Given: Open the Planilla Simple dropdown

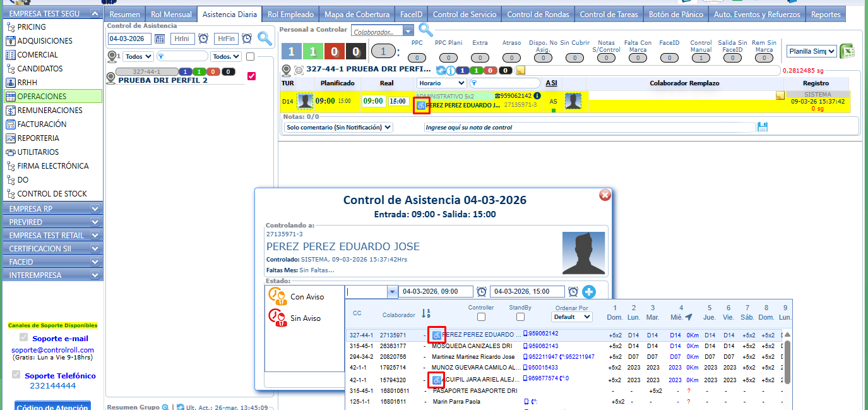Looking at the screenshot, I should pyautogui.click(x=811, y=51).
